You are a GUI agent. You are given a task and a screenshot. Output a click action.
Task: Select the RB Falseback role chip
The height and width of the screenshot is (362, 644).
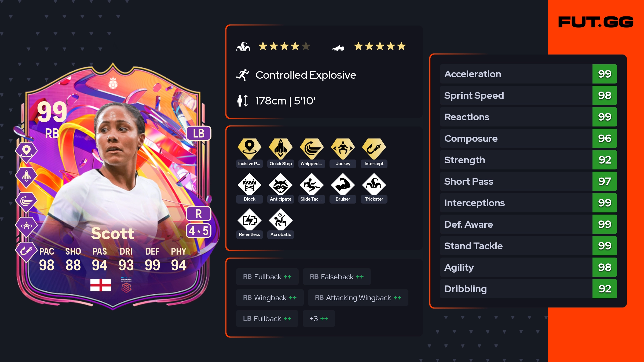tap(337, 277)
